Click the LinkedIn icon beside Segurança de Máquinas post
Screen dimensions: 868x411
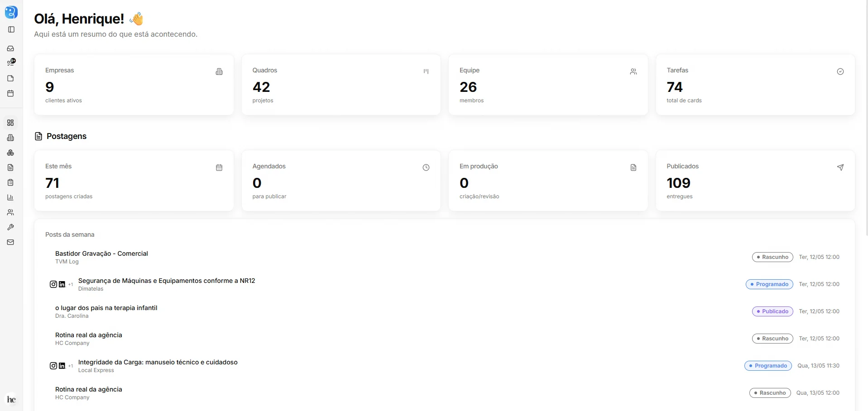tap(62, 284)
